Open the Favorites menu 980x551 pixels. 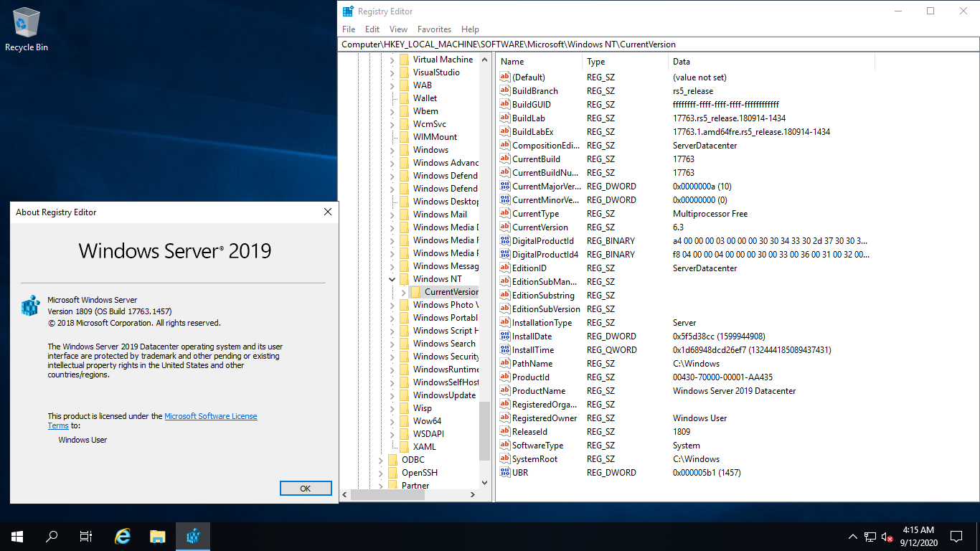click(x=435, y=29)
